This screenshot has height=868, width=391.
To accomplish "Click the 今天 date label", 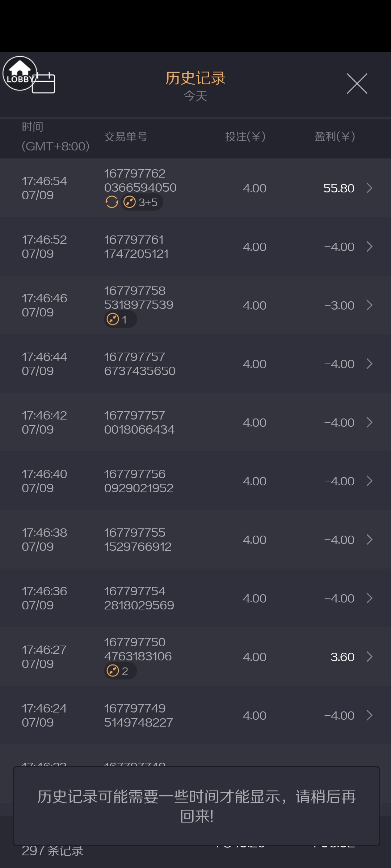I will coord(195,96).
